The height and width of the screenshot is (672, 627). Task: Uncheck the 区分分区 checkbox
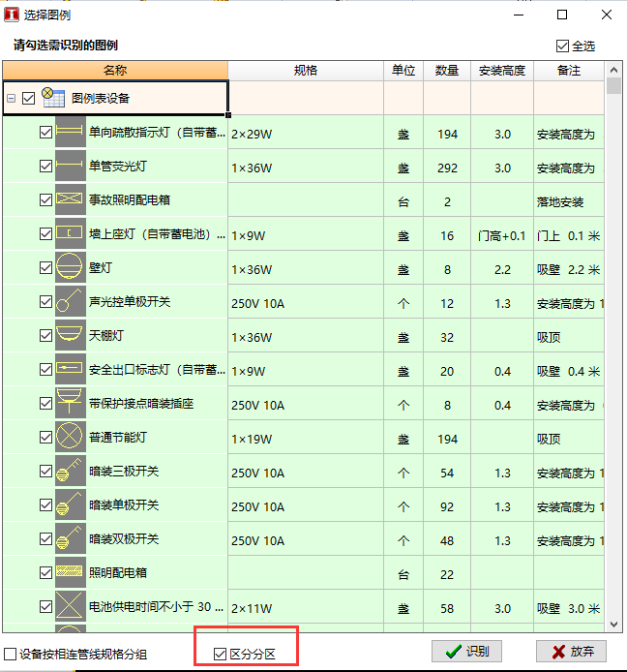coord(220,654)
